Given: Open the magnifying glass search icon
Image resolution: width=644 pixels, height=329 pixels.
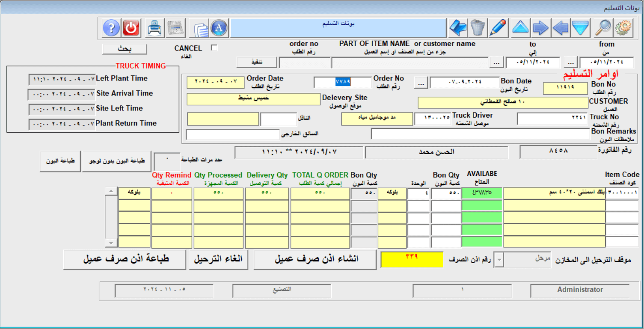Looking at the screenshot, I should (x=603, y=28).
